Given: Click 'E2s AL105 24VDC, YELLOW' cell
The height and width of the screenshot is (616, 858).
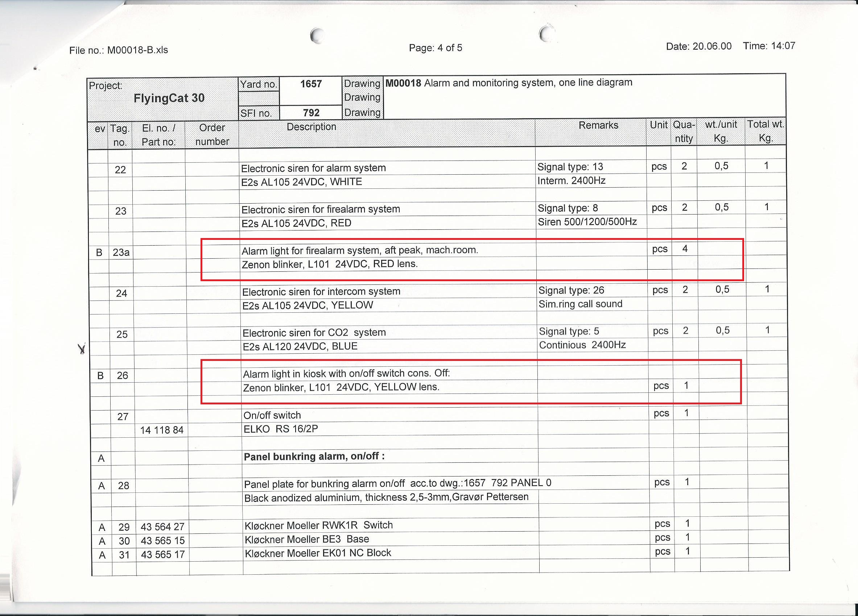Looking at the screenshot, I should pos(308,305).
